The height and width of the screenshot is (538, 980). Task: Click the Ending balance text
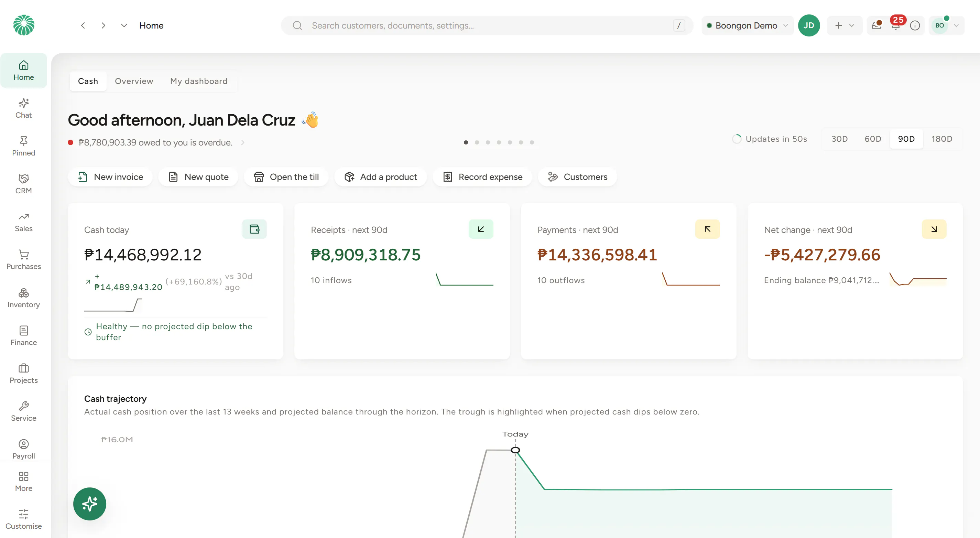pyautogui.click(x=822, y=280)
